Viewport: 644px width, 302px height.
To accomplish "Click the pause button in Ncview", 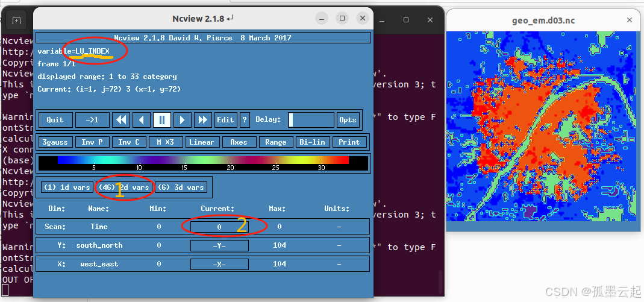I will tap(162, 120).
